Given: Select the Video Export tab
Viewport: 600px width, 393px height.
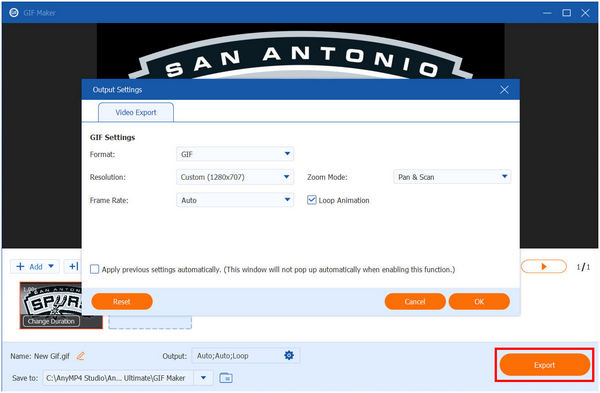Looking at the screenshot, I should 136,113.
